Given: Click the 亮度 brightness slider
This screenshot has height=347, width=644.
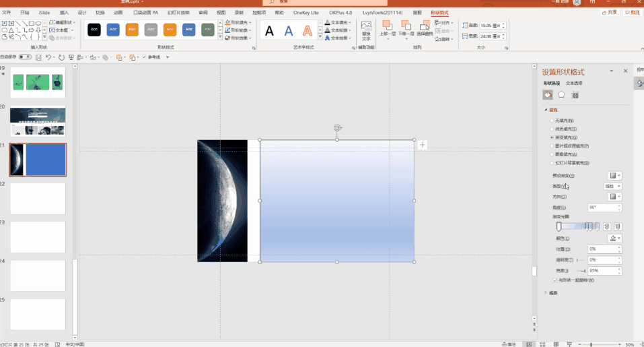Looking at the screenshot, I should click(x=581, y=271).
